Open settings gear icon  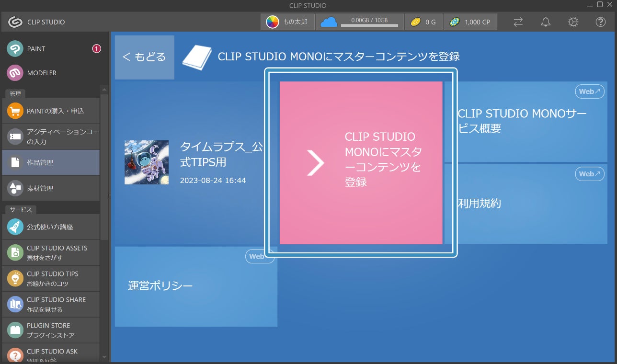pos(573,22)
